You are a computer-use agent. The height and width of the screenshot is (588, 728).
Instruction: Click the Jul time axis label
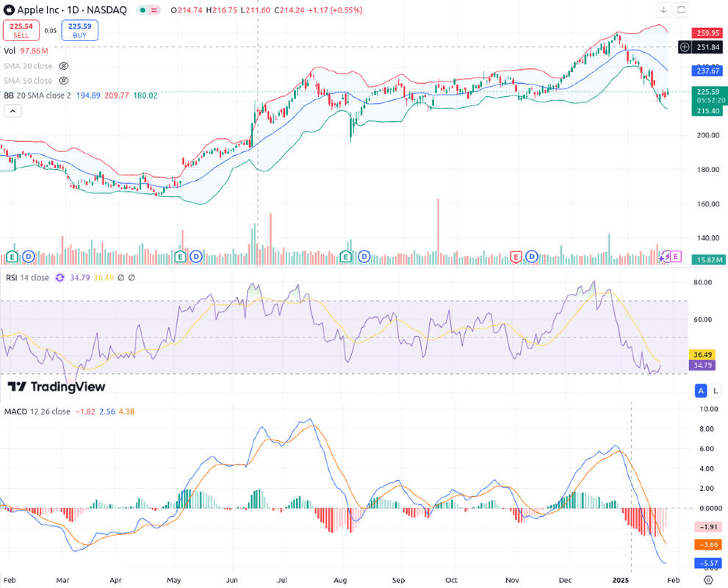tap(282, 580)
